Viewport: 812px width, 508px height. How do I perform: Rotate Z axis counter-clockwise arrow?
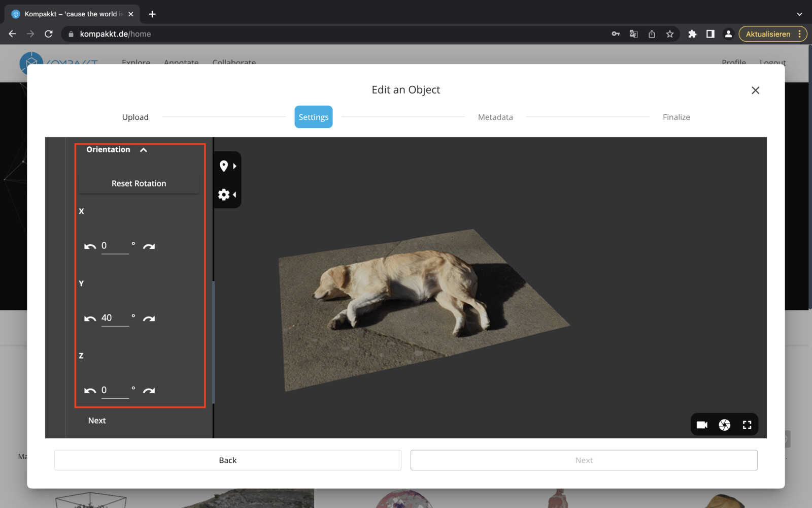(90, 391)
